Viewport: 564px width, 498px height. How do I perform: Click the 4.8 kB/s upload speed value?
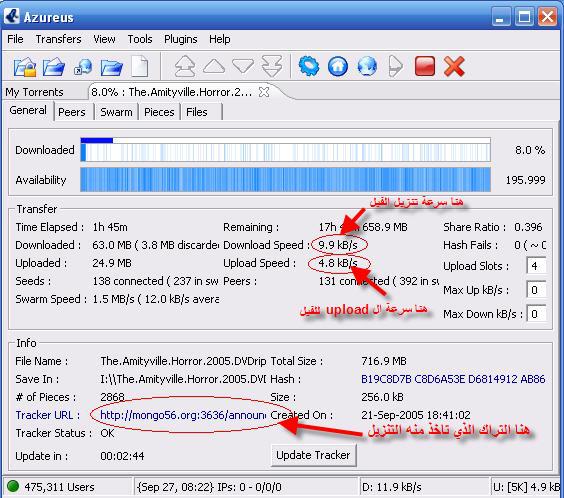338,263
